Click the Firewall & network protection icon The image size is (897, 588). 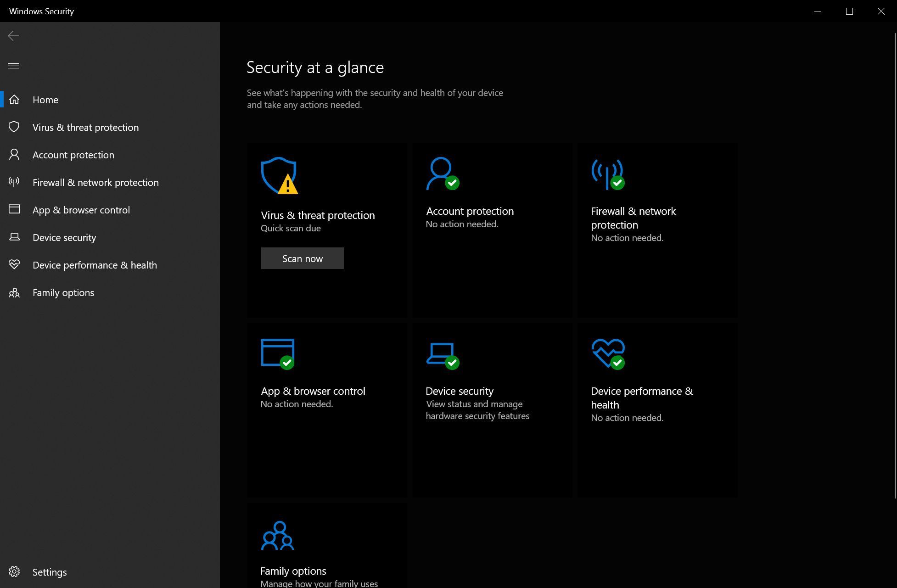[607, 174]
